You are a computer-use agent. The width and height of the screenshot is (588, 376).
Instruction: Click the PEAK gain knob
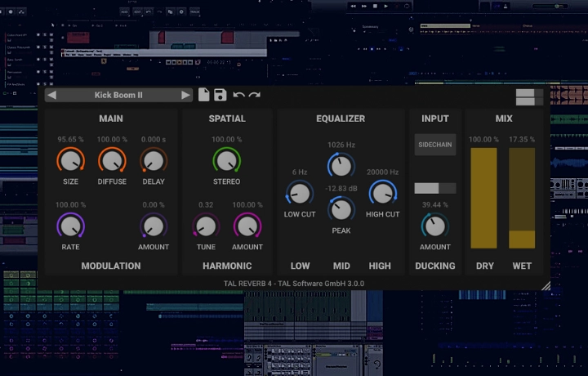click(x=341, y=209)
